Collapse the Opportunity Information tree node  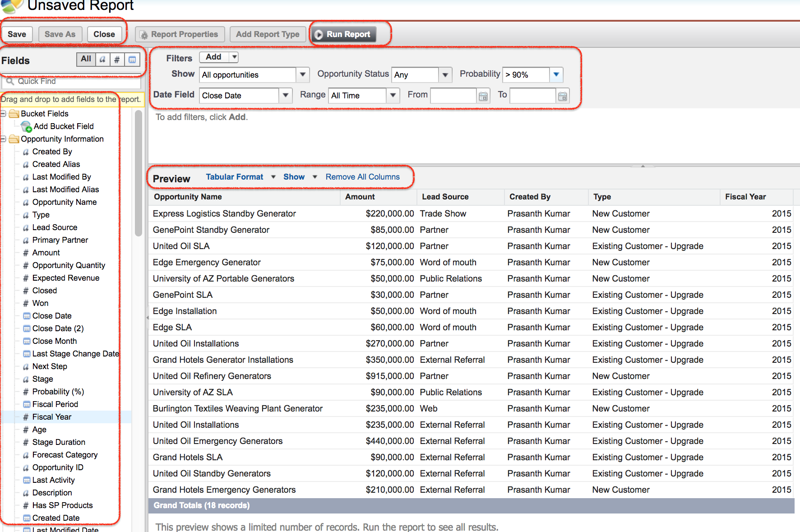click(x=3, y=139)
